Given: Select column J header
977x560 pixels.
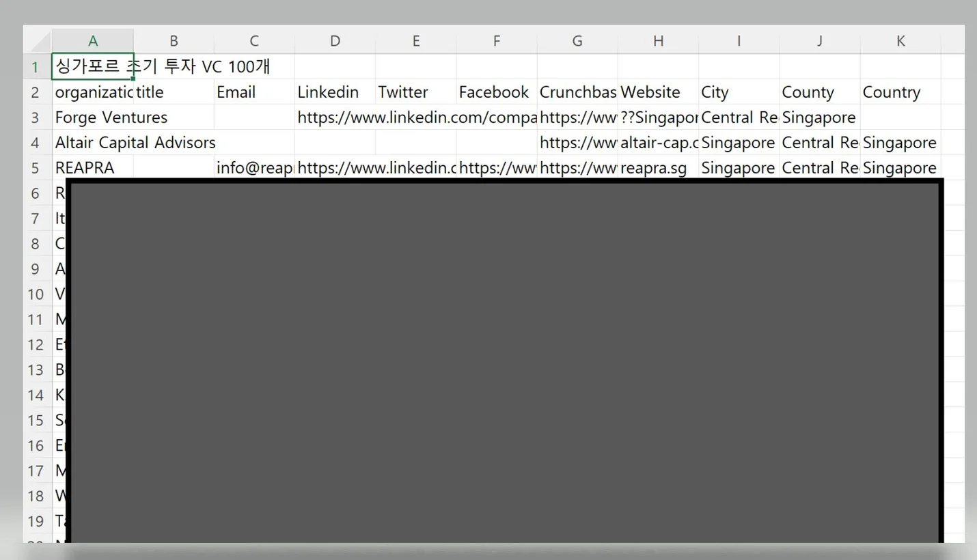Looking at the screenshot, I should click(x=819, y=41).
